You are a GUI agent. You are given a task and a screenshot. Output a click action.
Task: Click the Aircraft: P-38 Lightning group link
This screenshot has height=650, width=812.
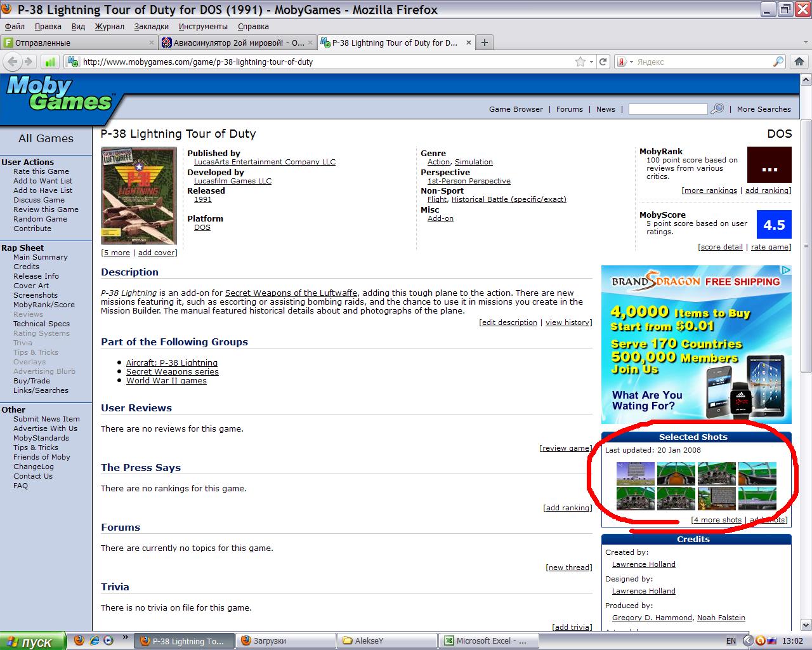coord(172,363)
